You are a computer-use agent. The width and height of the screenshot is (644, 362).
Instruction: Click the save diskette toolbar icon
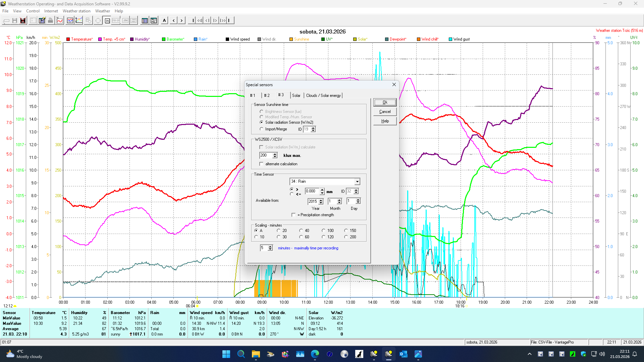point(15,20)
